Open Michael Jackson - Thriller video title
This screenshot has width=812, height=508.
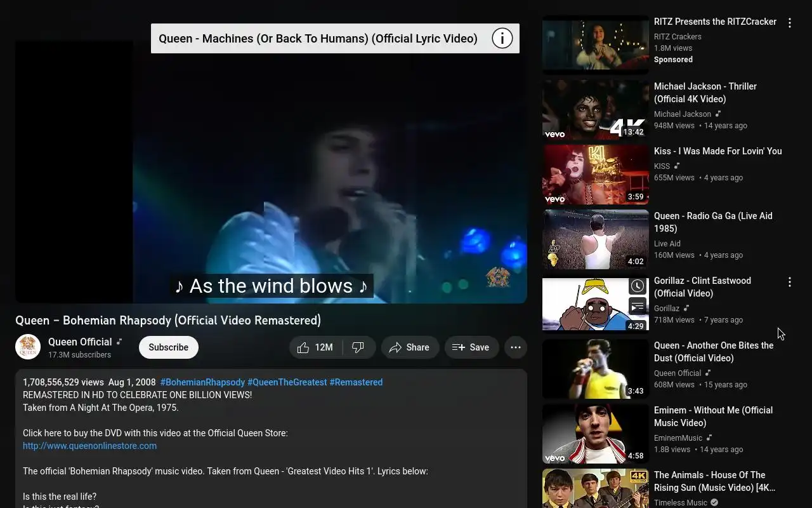(705, 93)
